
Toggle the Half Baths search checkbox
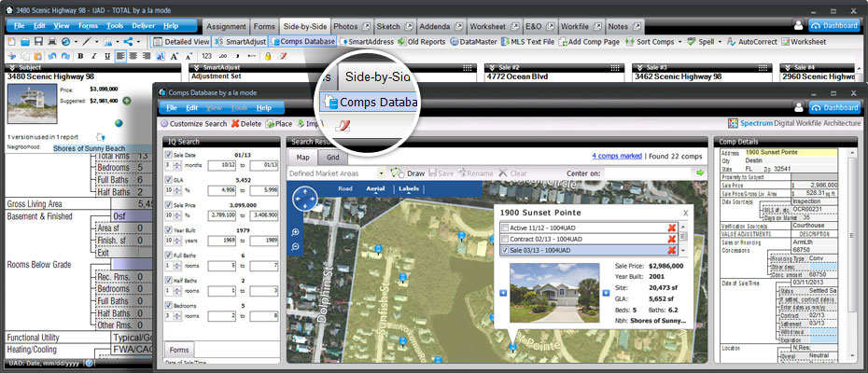point(169,280)
